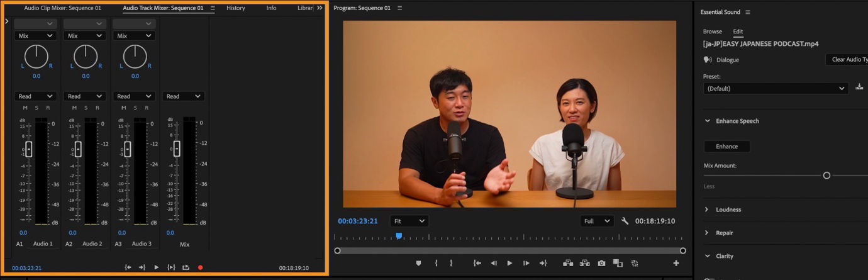868x280 pixels.
Task: Solo track Audio 3
Action: pos(135,108)
